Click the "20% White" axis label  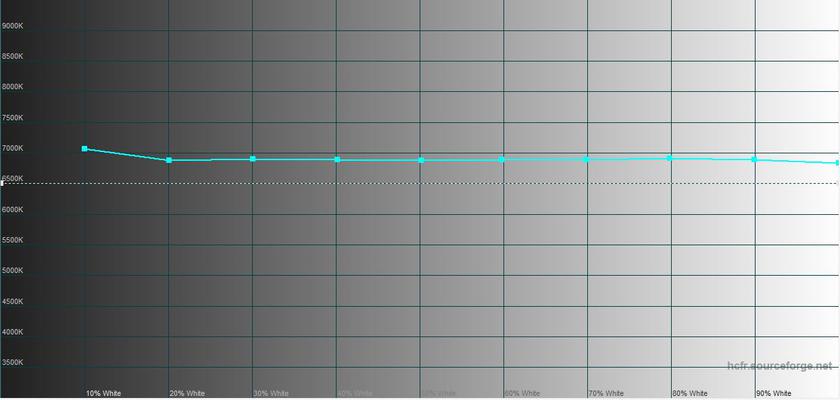(x=187, y=393)
